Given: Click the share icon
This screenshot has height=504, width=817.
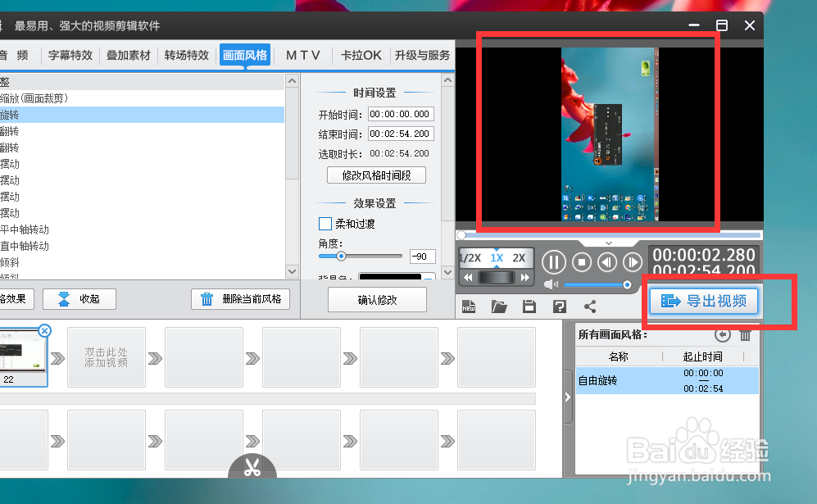Looking at the screenshot, I should (x=590, y=306).
